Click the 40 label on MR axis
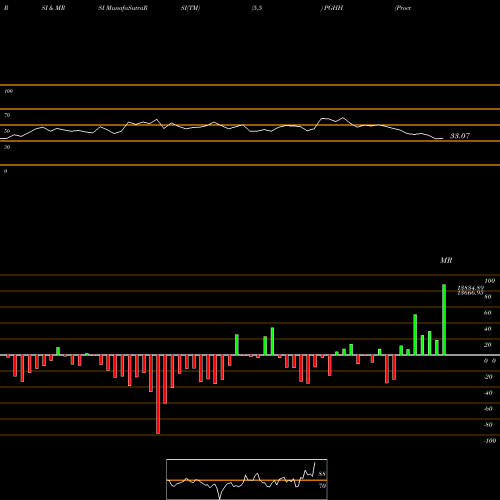 pos(488,329)
